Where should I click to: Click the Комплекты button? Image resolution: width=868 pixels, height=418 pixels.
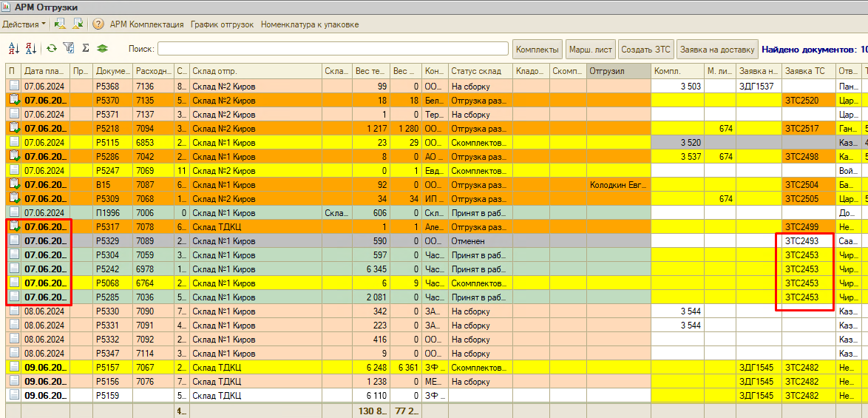pos(537,50)
